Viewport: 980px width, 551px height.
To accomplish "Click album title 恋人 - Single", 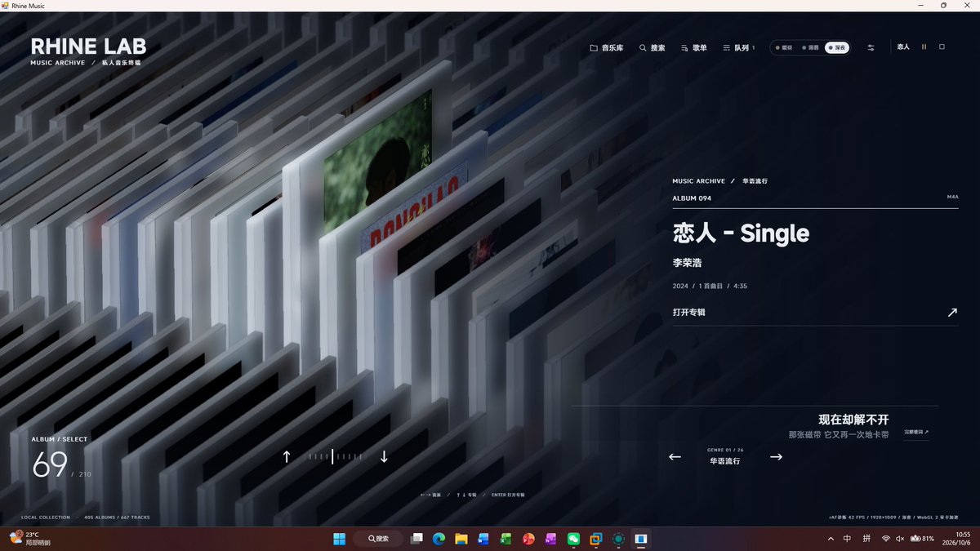I will (x=741, y=233).
